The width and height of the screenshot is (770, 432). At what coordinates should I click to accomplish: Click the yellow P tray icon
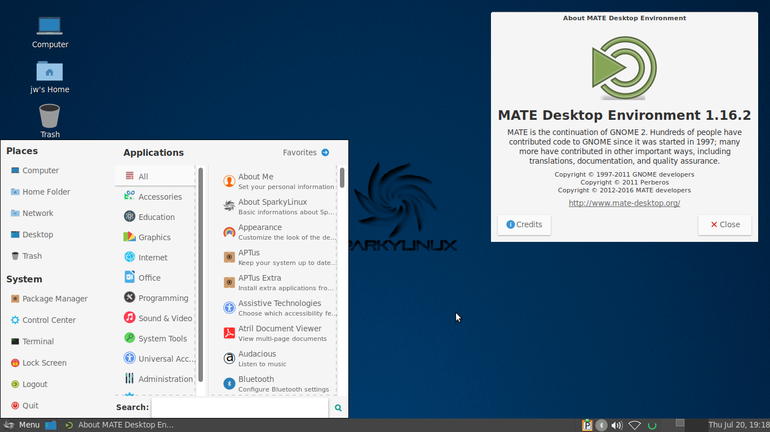point(587,425)
